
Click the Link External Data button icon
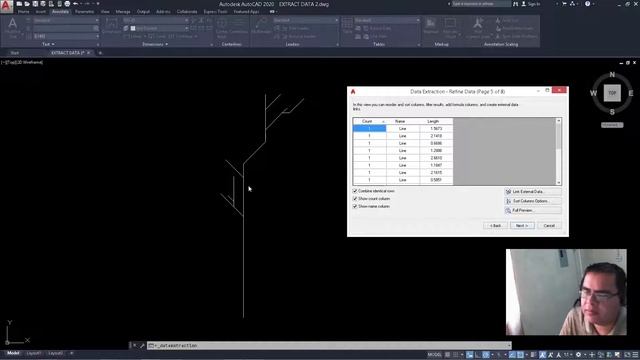(x=508, y=191)
